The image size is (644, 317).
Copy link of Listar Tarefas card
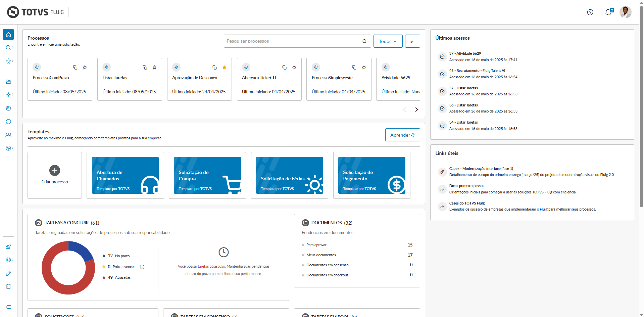(x=145, y=67)
